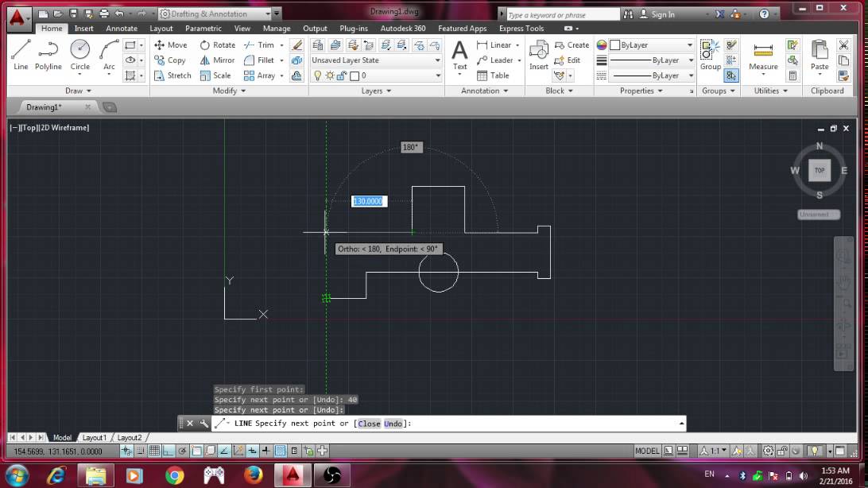Click the layer 0 color swatch
Screen dimensions: 868x488
coord(355,76)
